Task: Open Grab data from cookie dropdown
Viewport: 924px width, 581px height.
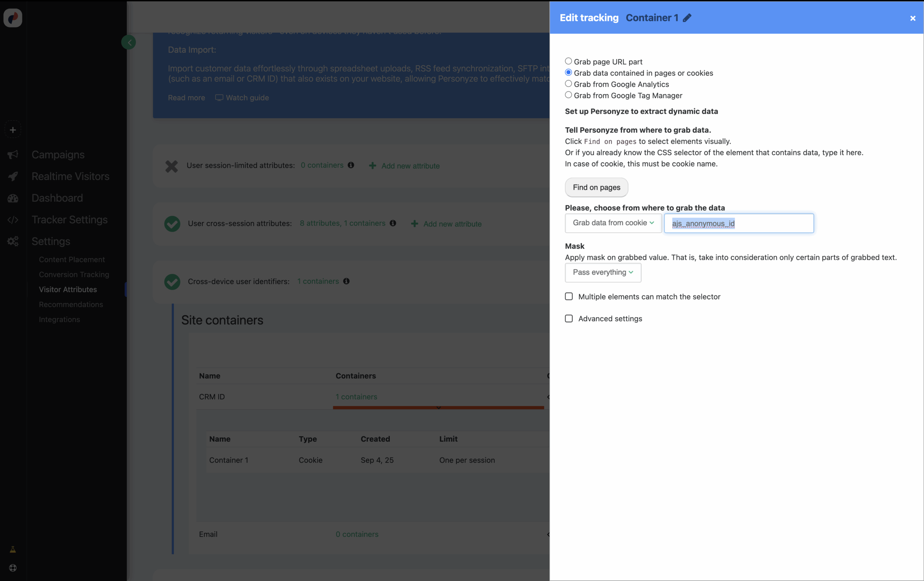Action: pyautogui.click(x=613, y=223)
